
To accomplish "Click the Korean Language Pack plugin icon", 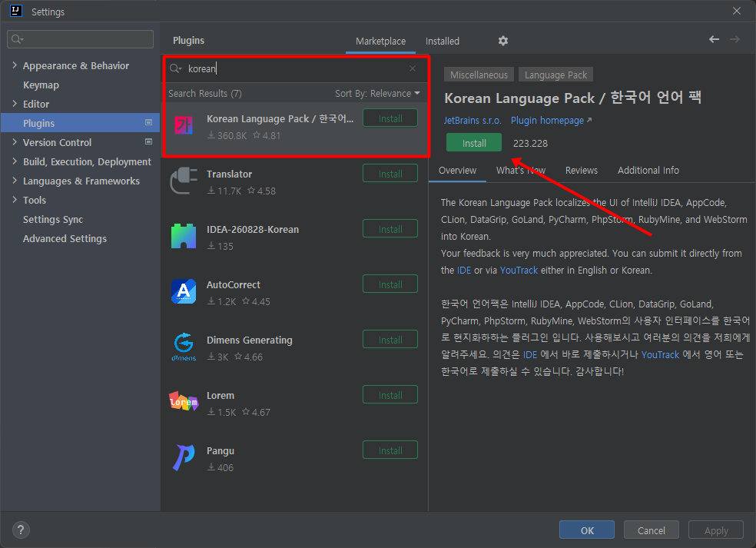I will click(x=183, y=126).
